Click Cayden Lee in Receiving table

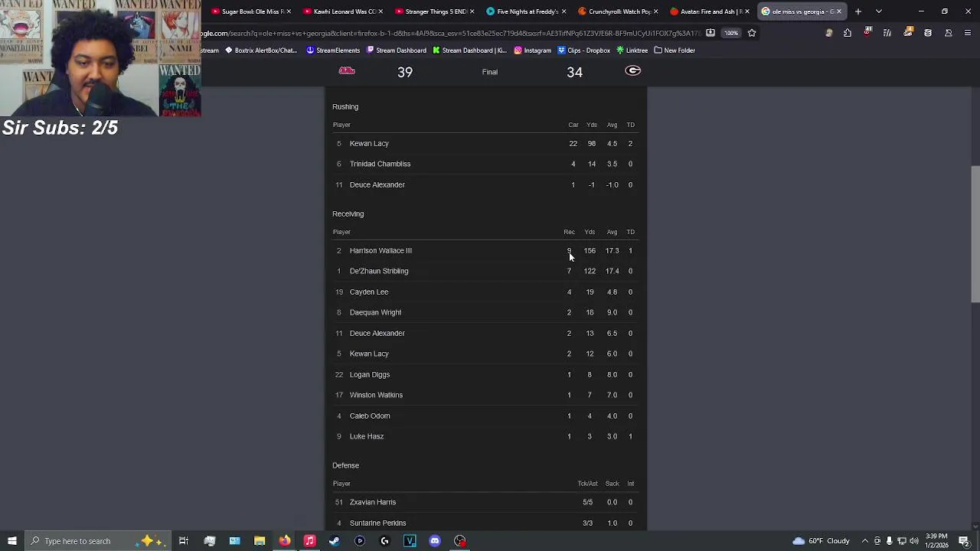369,292
